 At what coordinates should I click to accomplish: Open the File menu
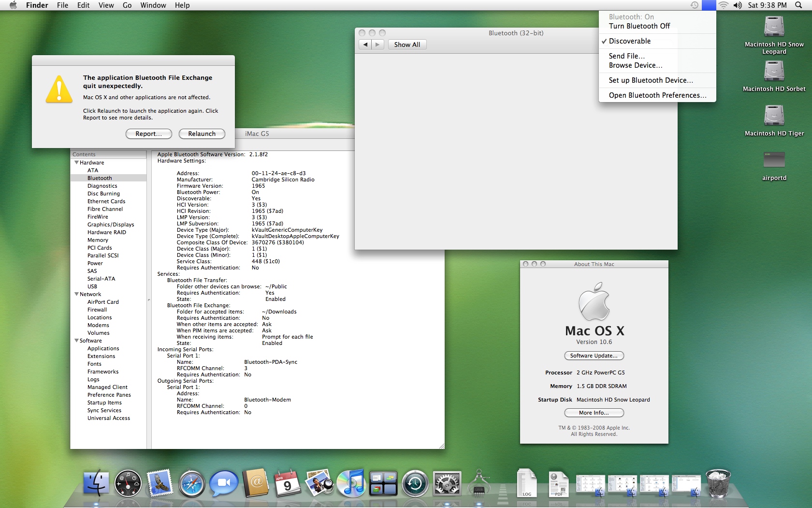pyautogui.click(x=62, y=5)
